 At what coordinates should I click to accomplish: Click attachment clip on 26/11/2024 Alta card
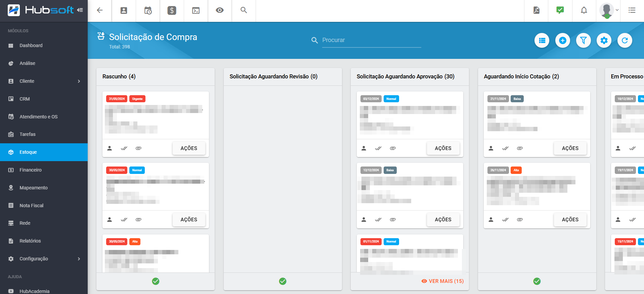tap(520, 220)
